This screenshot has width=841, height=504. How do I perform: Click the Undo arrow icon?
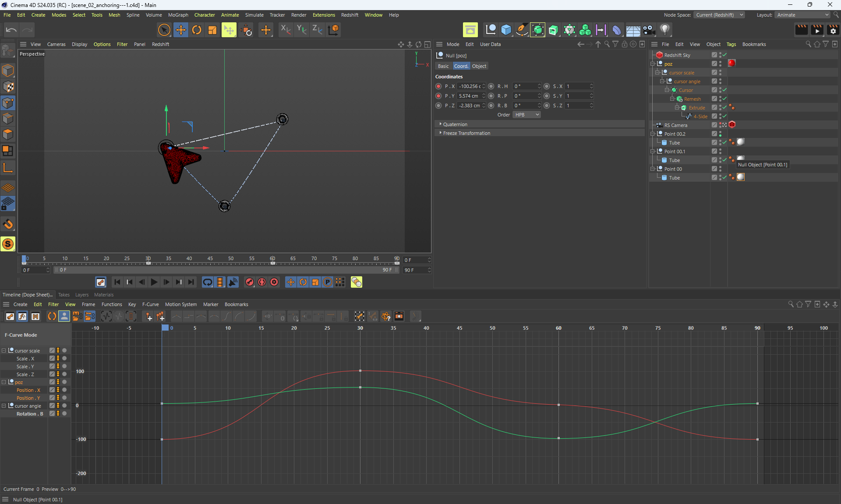coord(11,30)
